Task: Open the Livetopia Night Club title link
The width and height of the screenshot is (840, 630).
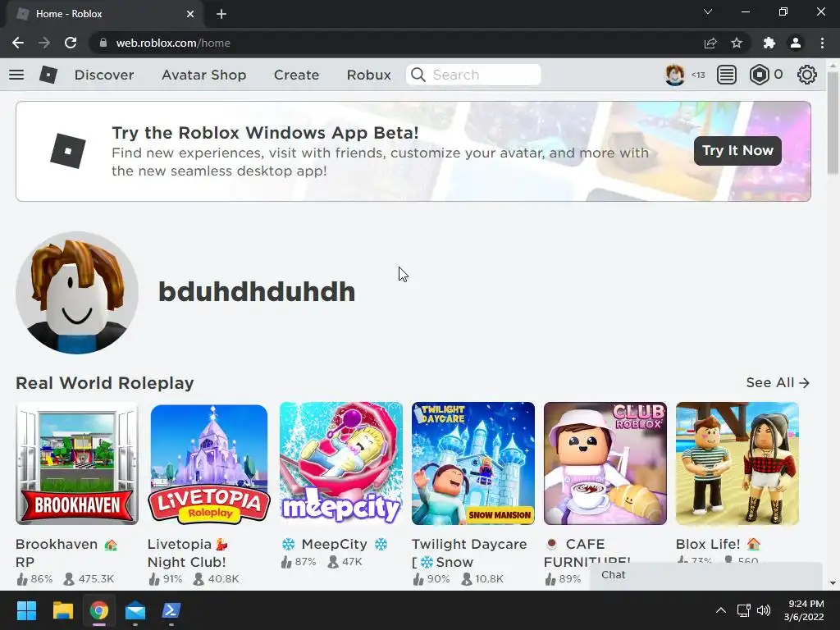Action: tap(188, 553)
